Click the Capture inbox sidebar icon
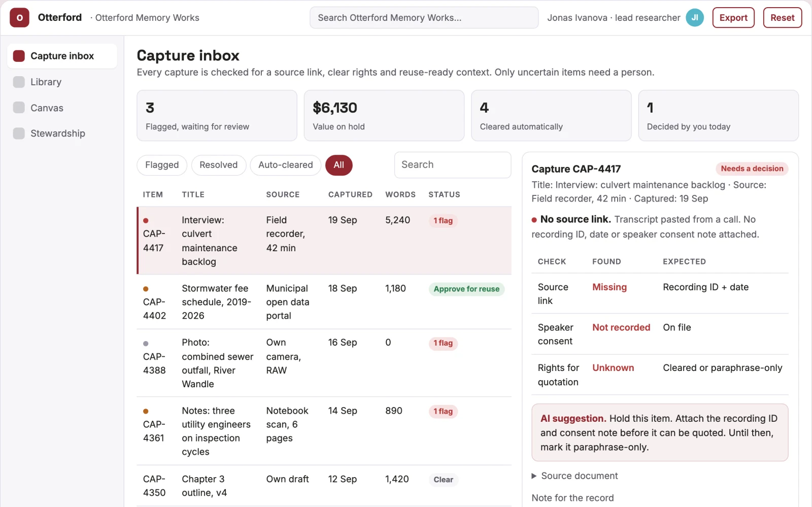The width and height of the screenshot is (812, 507). [x=19, y=56]
